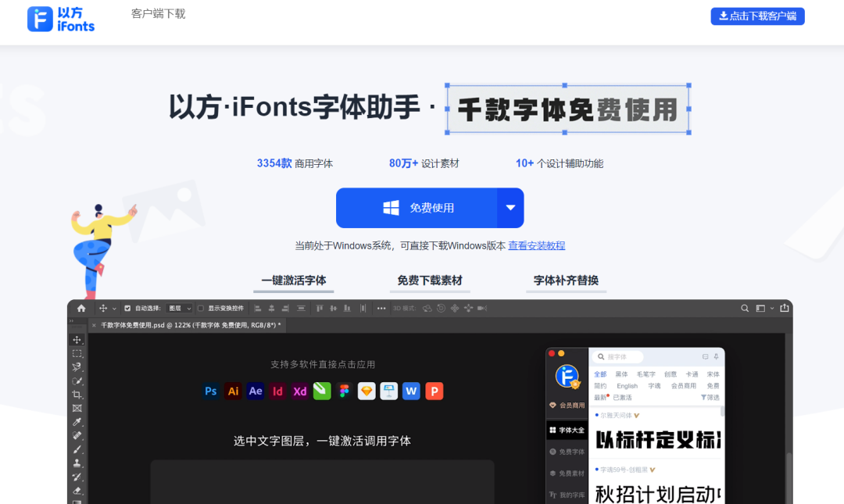This screenshot has width=844, height=504.
Task: Click the Photoshop share icon
Action: point(785,308)
